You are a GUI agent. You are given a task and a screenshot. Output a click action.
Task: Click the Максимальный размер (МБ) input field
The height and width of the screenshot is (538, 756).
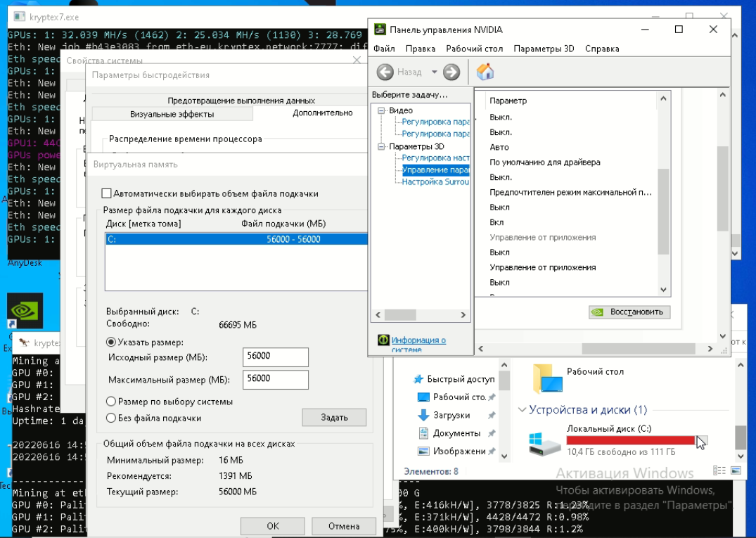point(275,379)
